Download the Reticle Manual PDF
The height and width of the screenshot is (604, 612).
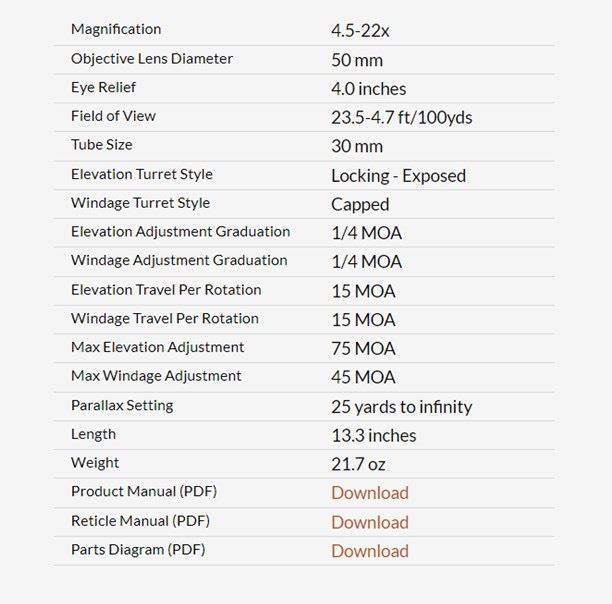pos(369,522)
